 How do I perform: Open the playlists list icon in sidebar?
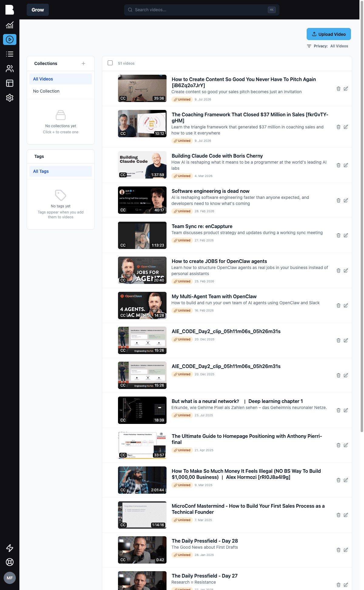coord(10,54)
